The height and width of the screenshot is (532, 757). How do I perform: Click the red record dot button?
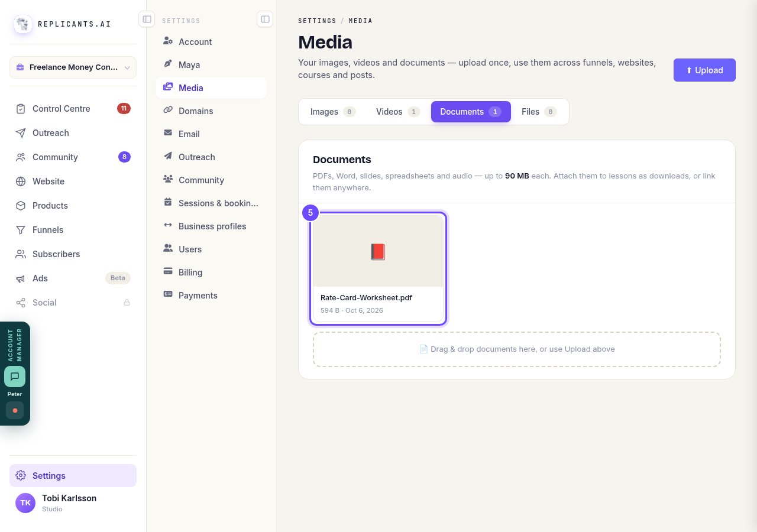[x=15, y=410]
